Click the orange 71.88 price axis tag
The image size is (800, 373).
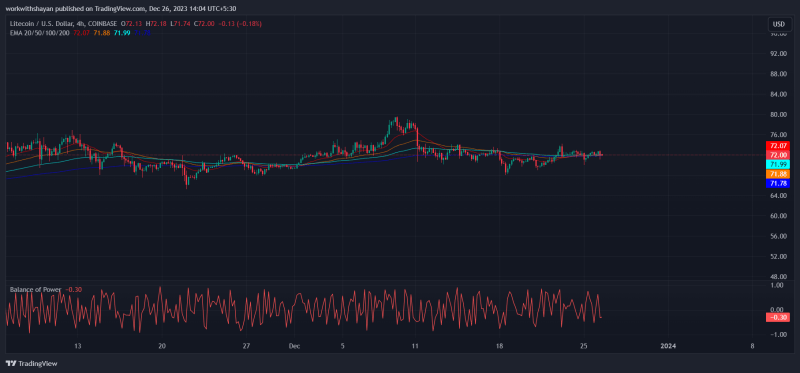(x=778, y=174)
